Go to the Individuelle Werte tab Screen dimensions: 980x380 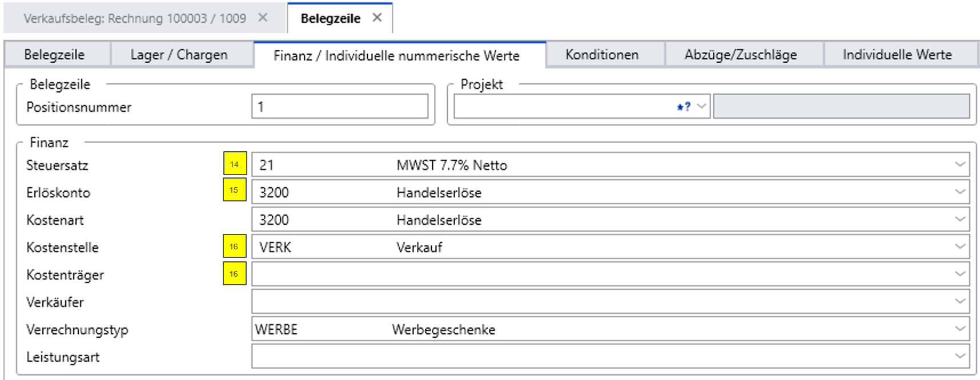coord(897,55)
